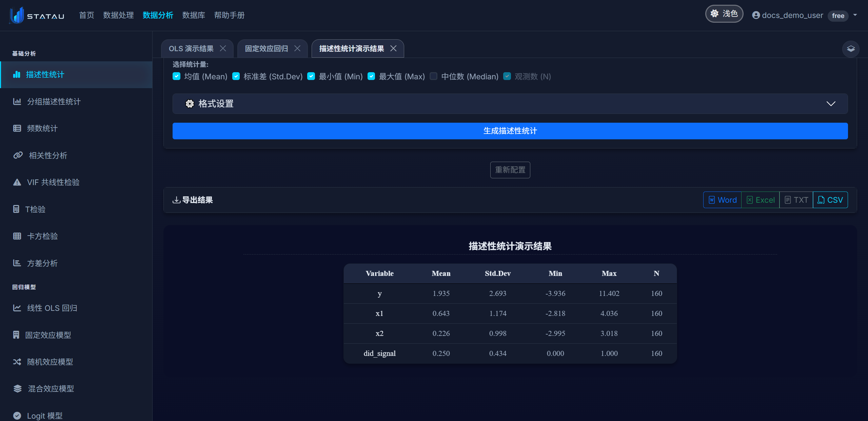This screenshot has height=421, width=868.
Task: Click the Max value 11.402 for y
Action: (x=609, y=294)
